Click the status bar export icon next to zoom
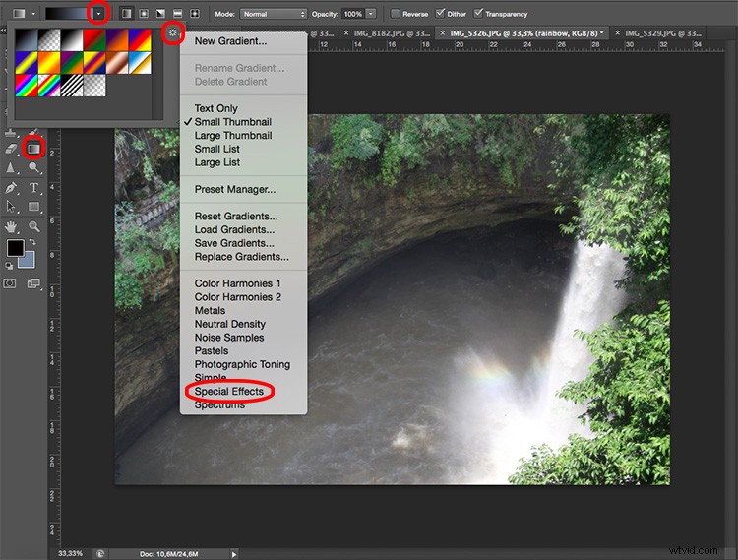The height and width of the screenshot is (560, 738). 100,554
